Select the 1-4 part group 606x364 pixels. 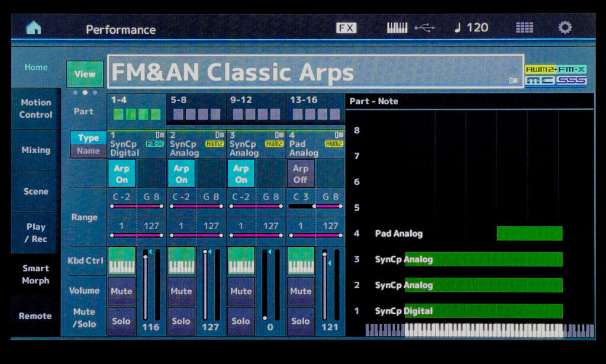(137, 109)
